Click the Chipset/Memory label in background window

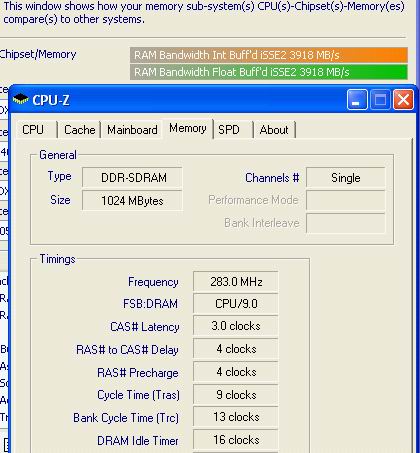tap(38, 54)
